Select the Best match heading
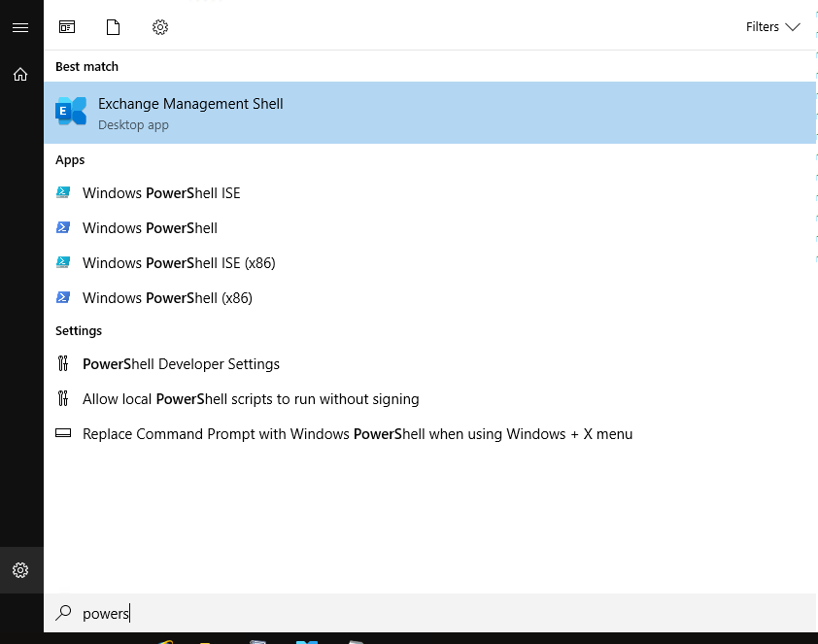 point(86,67)
